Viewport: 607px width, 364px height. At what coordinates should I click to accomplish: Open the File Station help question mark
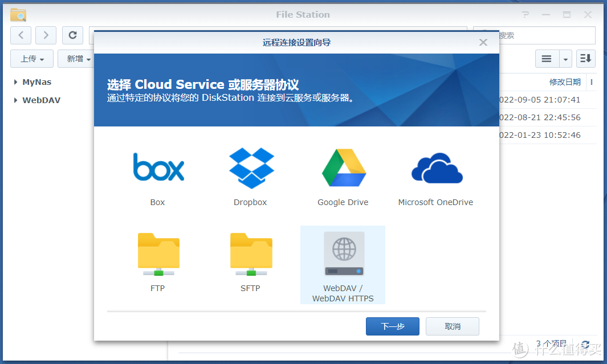tap(525, 15)
